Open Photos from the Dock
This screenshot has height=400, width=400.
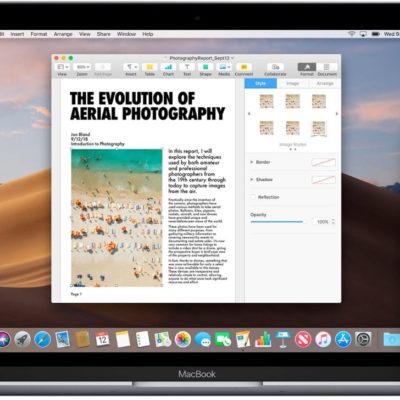183,340
